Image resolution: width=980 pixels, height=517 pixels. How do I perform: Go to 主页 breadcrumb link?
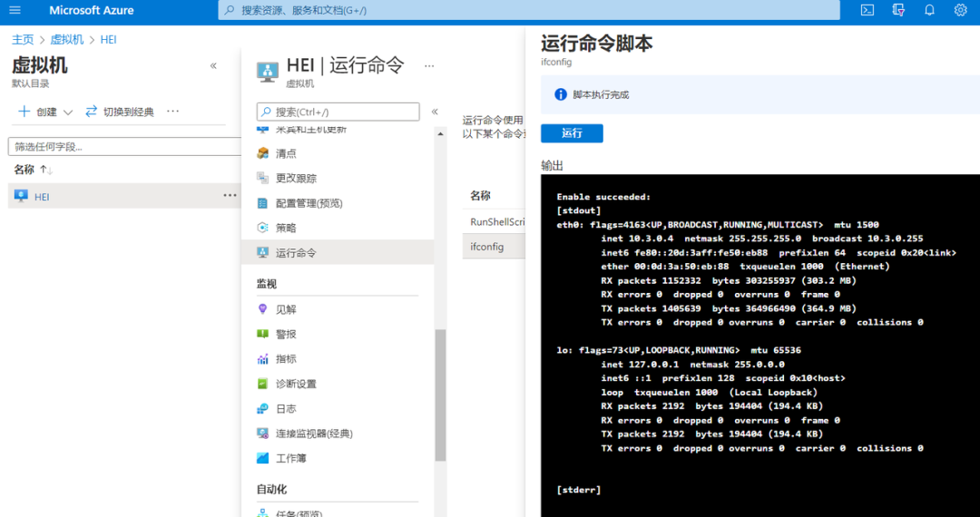tap(23, 39)
